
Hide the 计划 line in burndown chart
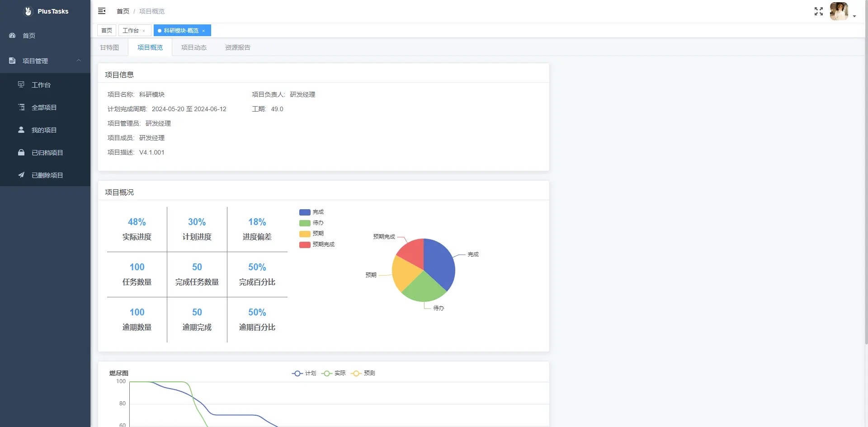[304, 373]
